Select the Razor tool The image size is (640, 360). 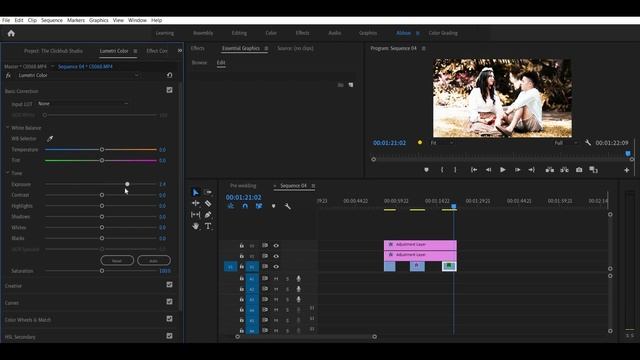208,203
